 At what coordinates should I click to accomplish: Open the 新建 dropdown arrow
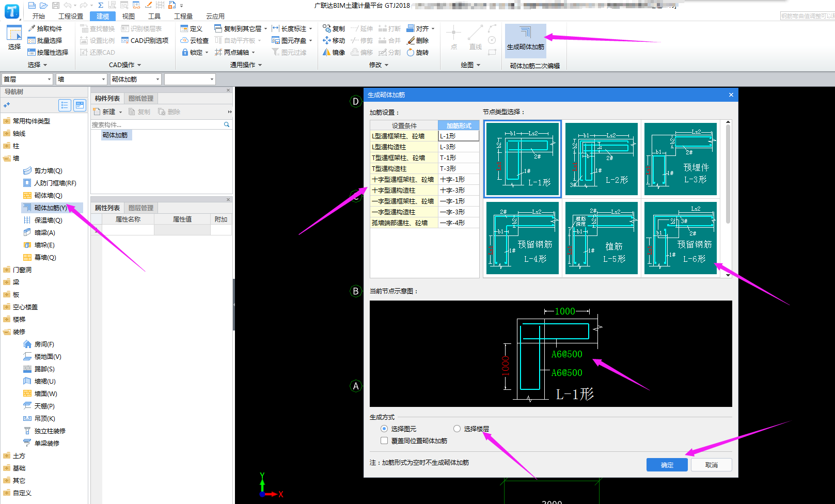pyautogui.click(x=120, y=112)
